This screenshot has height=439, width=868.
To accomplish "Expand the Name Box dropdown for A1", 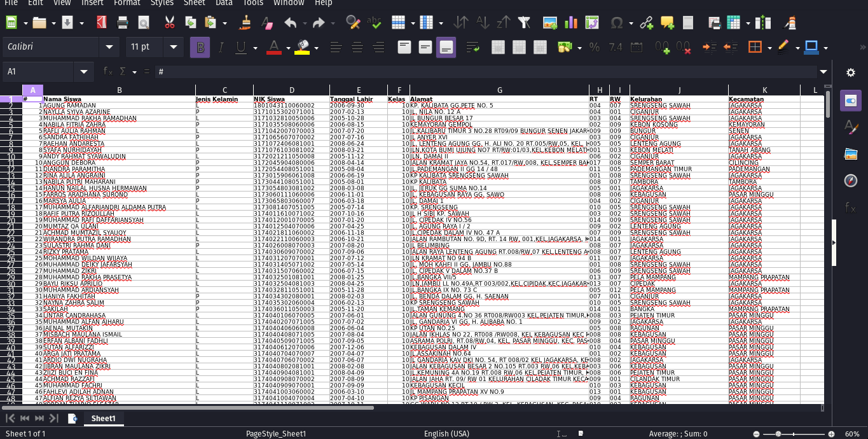I will point(83,72).
